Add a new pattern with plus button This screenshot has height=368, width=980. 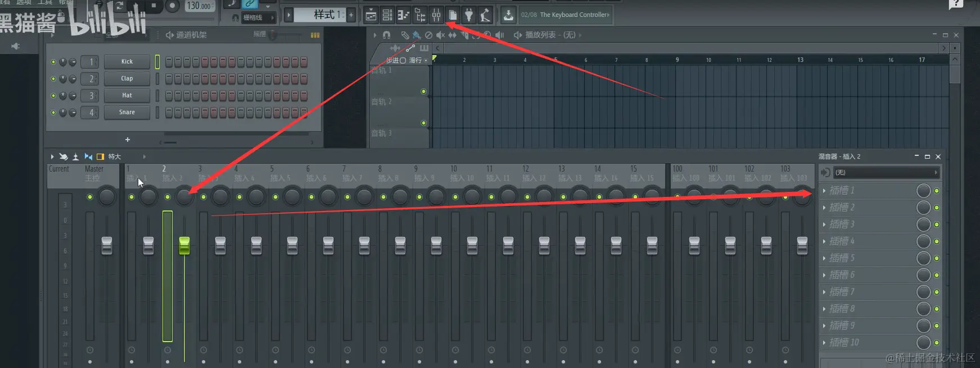coord(351,15)
